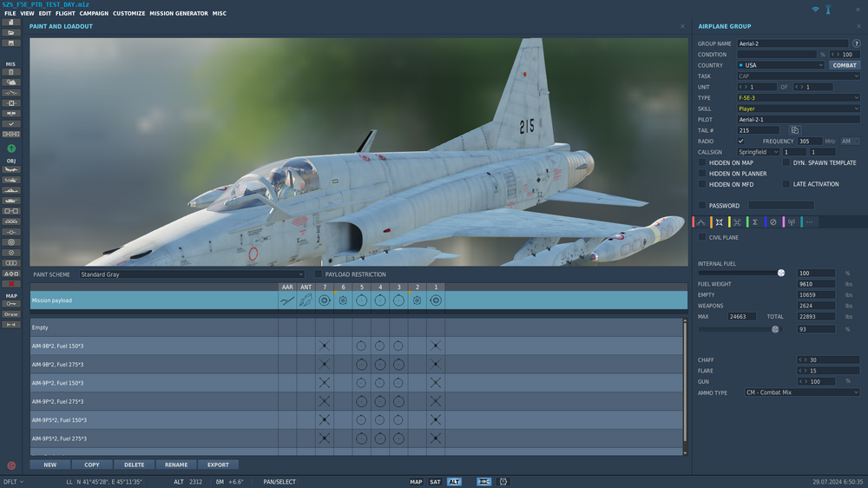Screen dimensions: 868x488
Task: Click the EXPORT payload button
Action: point(218,465)
